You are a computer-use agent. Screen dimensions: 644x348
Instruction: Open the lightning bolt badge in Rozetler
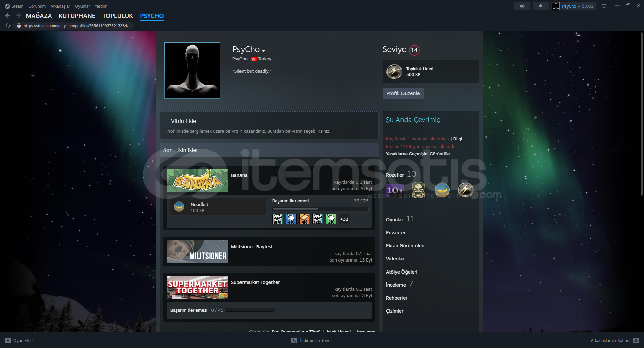pos(466,190)
